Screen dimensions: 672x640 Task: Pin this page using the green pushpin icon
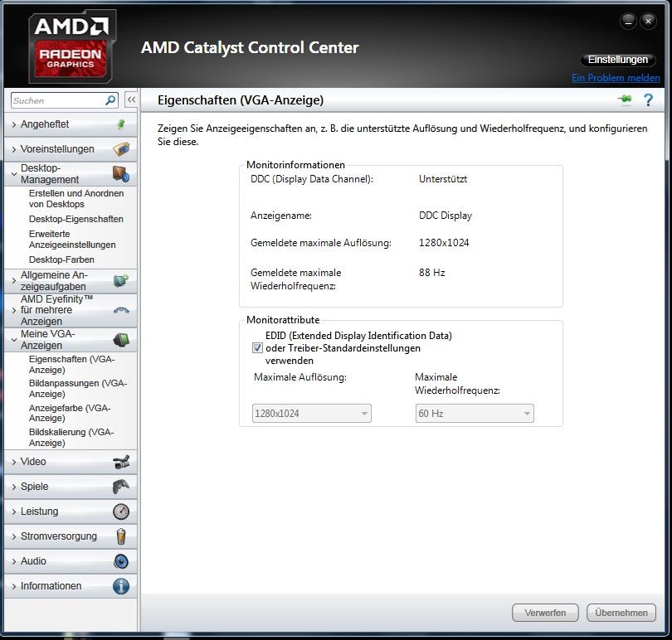coord(626,99)
